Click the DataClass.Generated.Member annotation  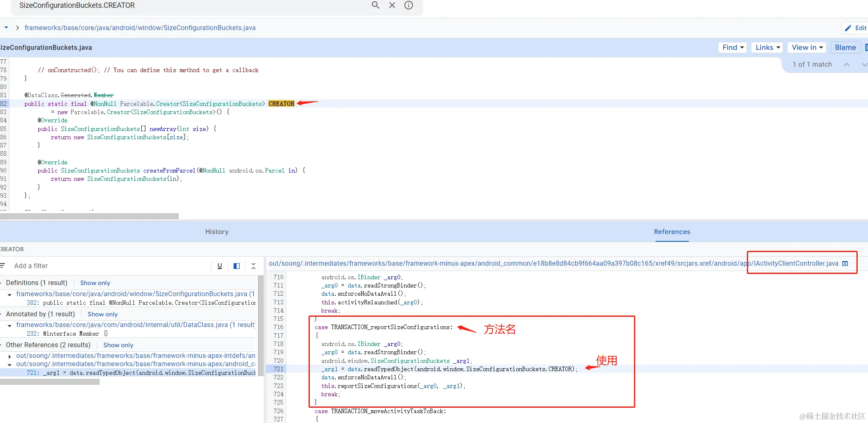[x=69, y=95]
